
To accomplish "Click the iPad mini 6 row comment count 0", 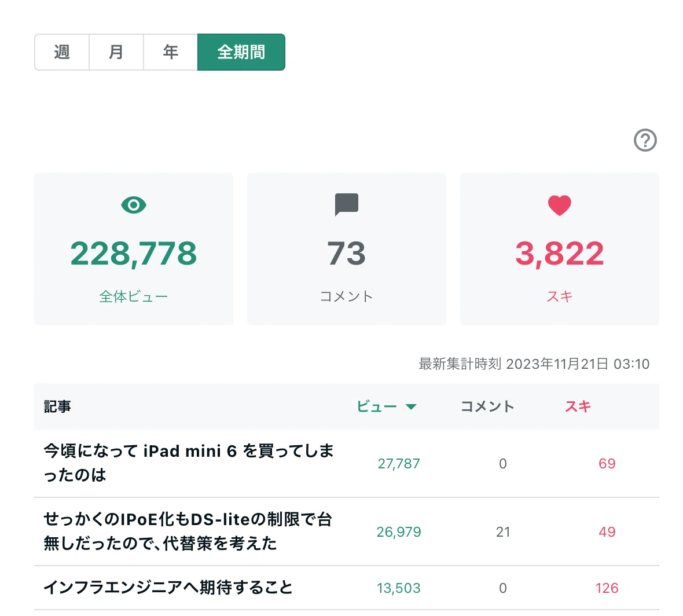I will click(502, 464).
